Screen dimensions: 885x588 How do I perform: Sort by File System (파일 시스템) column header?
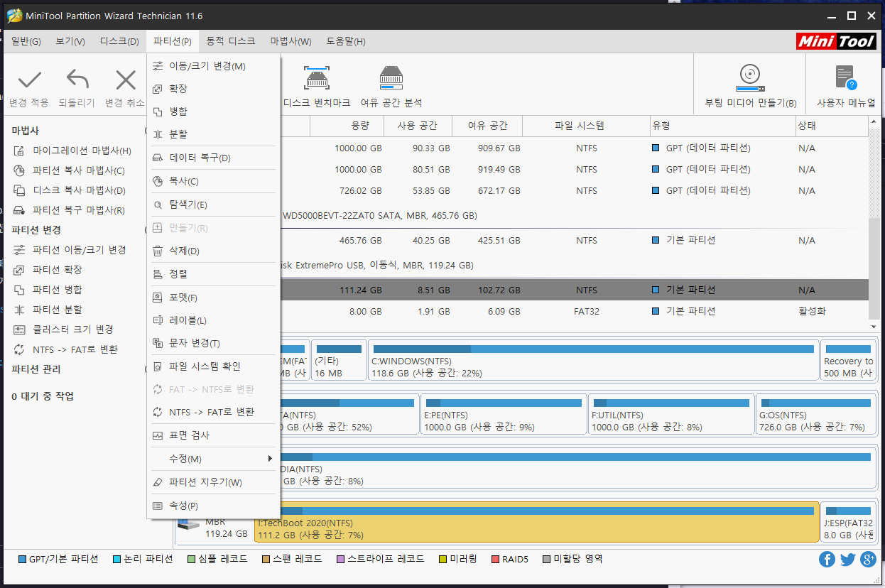(x=586, y=126)
